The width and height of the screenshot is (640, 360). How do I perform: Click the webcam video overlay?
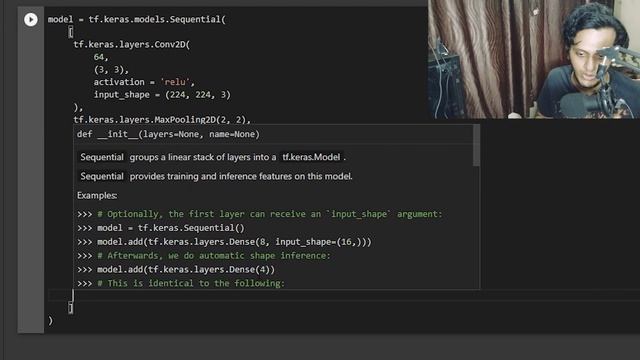click(x=534, y=59)
